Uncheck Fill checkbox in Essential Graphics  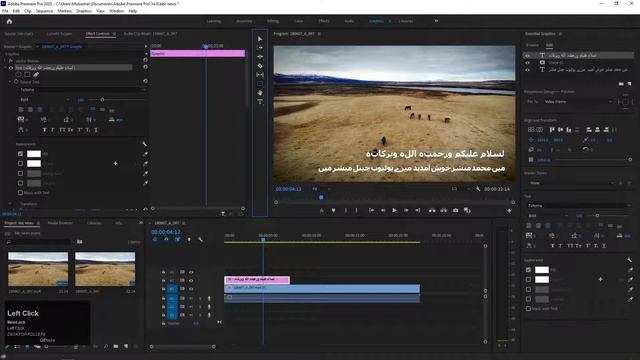pos(528,270)
